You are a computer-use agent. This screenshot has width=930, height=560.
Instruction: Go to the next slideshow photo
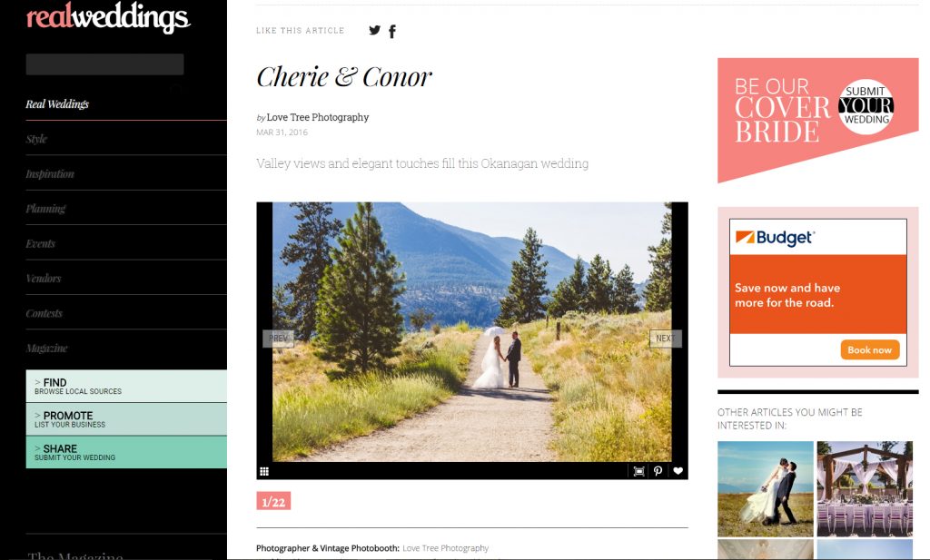coord(666,339)
